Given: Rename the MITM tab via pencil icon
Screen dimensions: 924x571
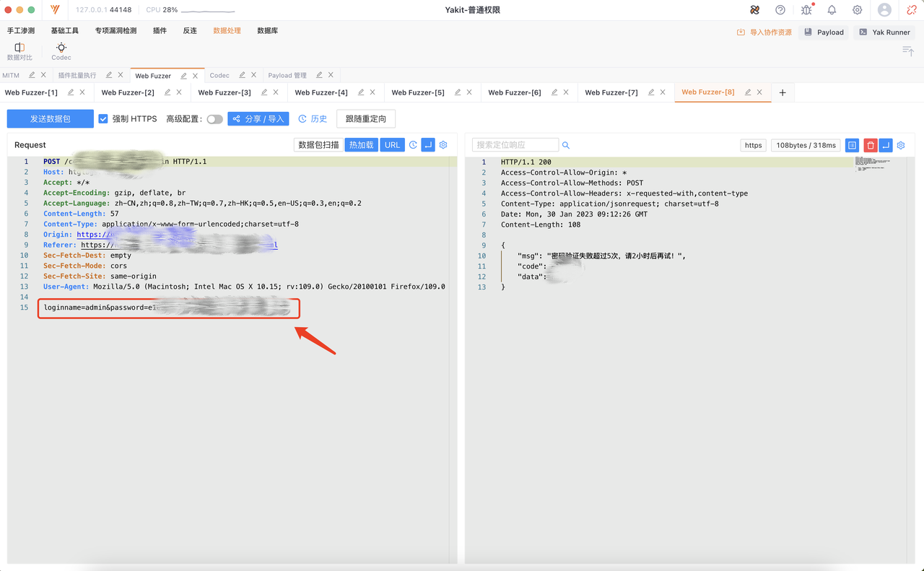Looking at the screenshot, I should pyautogui.click(x=32, y=75).
